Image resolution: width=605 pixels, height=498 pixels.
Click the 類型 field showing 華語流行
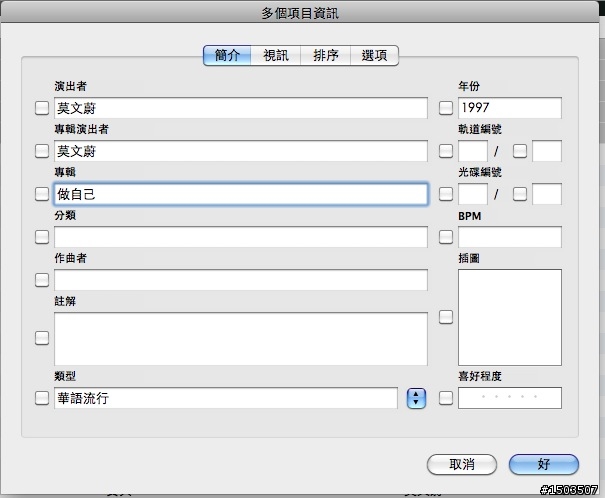pos(226,398)
